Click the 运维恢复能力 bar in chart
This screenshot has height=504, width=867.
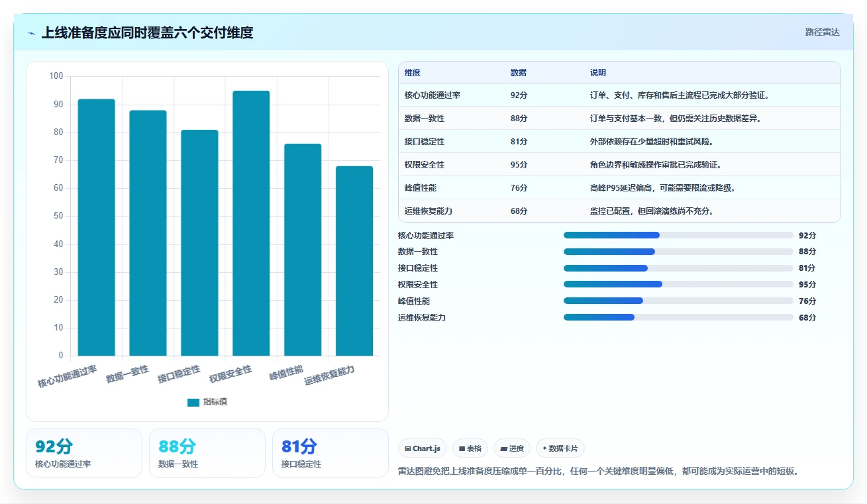coord(354,261)
